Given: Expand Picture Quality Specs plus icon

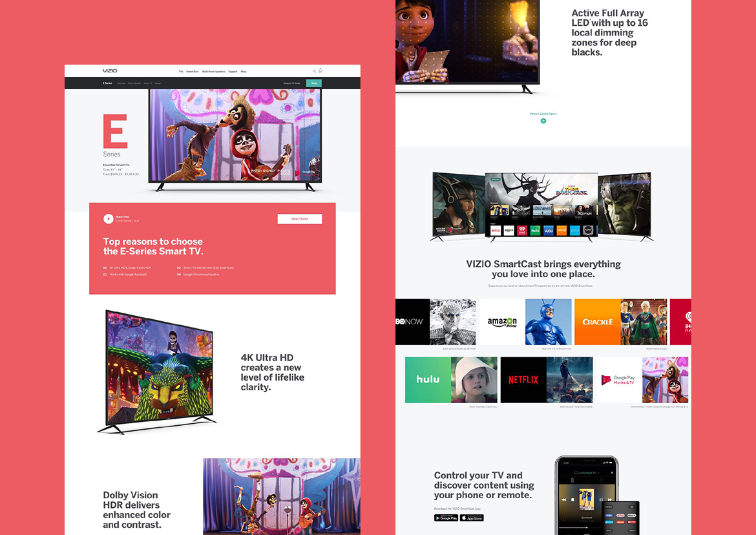Looking at the screenshot, I should tap(543, 121).
